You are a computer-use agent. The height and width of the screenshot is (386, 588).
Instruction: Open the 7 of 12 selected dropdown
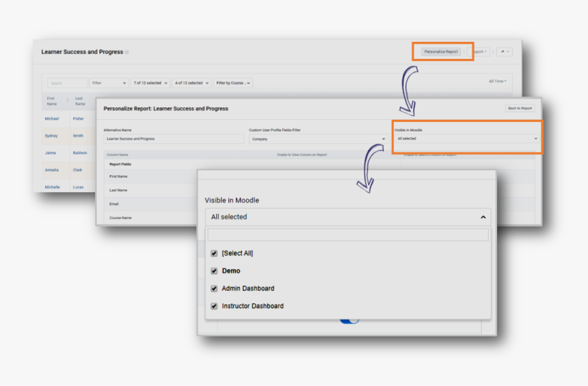(150, 83)
